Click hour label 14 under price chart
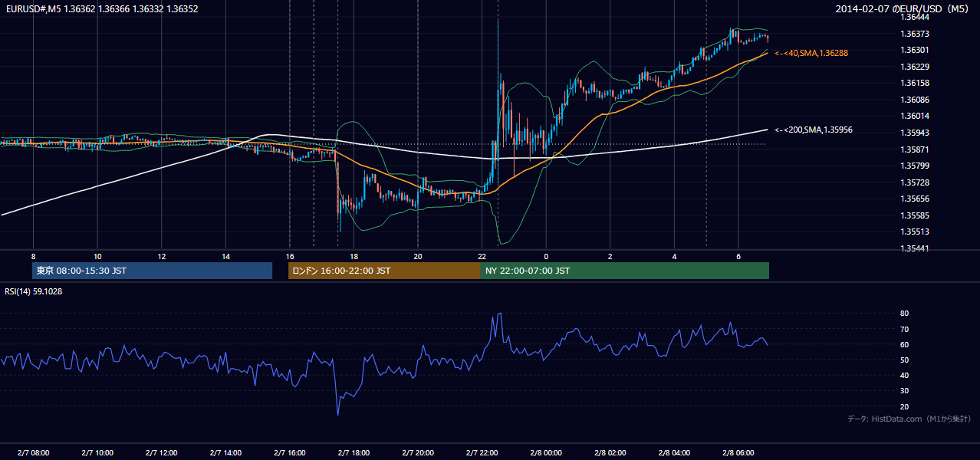 click(x=225, y=256)
